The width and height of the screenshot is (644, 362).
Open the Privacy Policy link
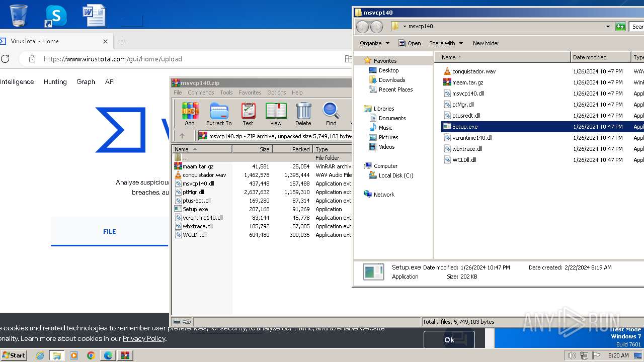pyautogui.click(x=144, y=338)
